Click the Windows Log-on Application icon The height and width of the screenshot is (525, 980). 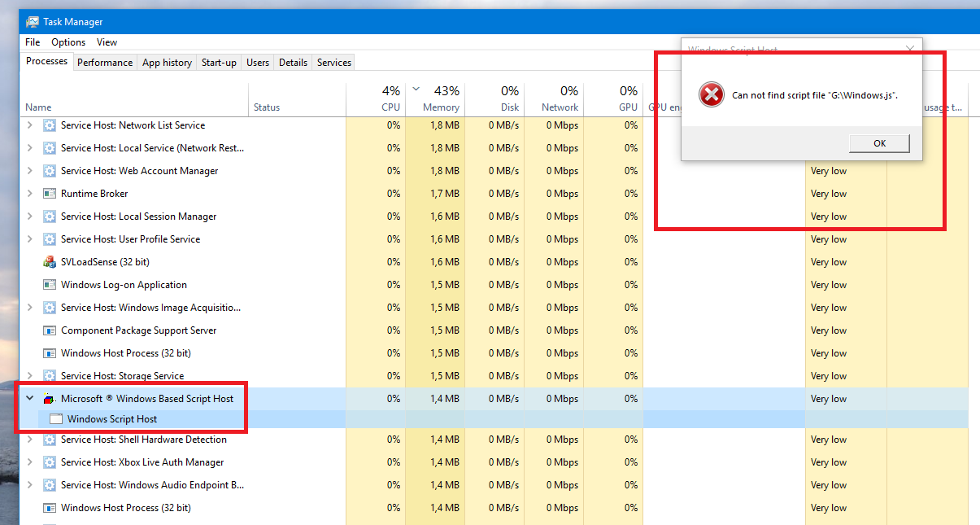click(x=49, y=285)
